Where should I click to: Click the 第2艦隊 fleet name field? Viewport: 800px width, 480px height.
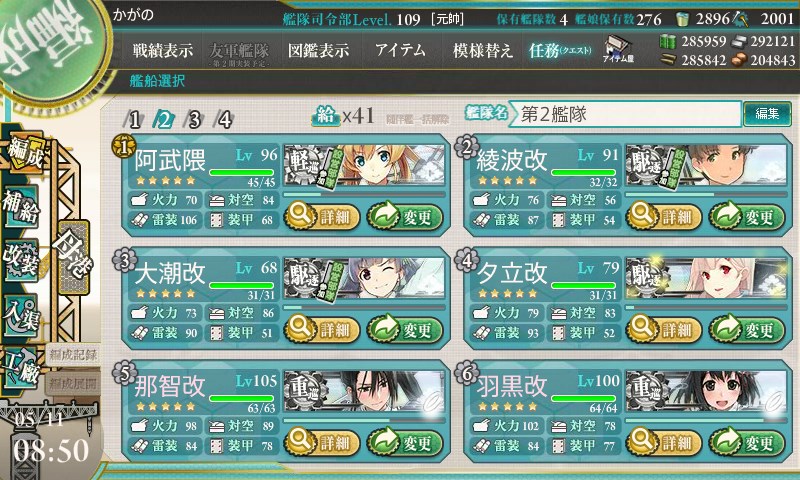[625, 114]
